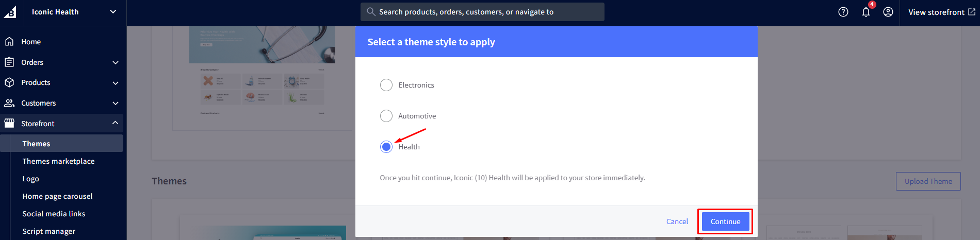Click the Home house icon in sidebar
980x240 pixels.
9,42
